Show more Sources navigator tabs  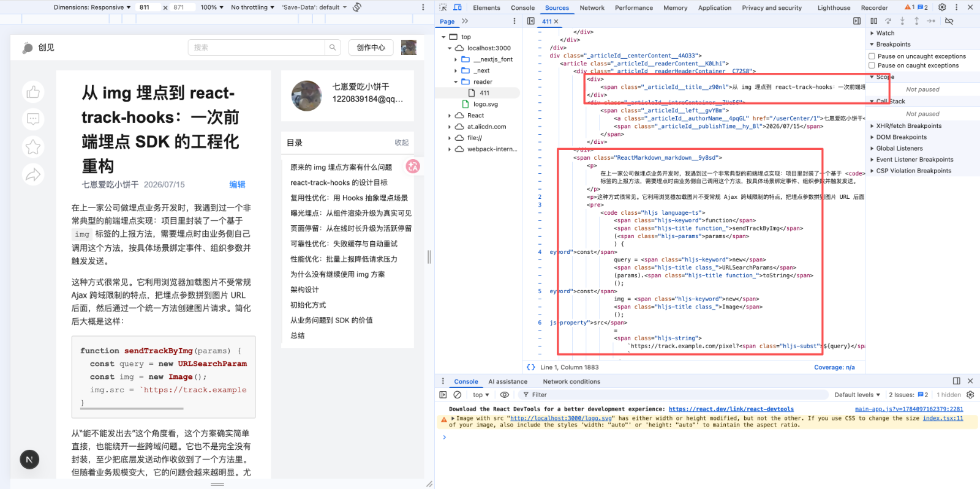coord(465,21)
